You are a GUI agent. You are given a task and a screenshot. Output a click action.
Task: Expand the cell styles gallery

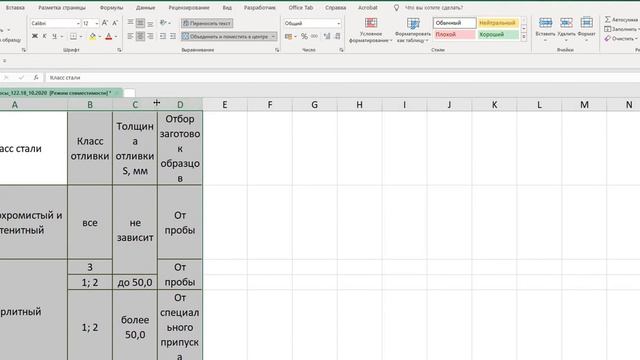pyautogui.click(x=524, y=37)
